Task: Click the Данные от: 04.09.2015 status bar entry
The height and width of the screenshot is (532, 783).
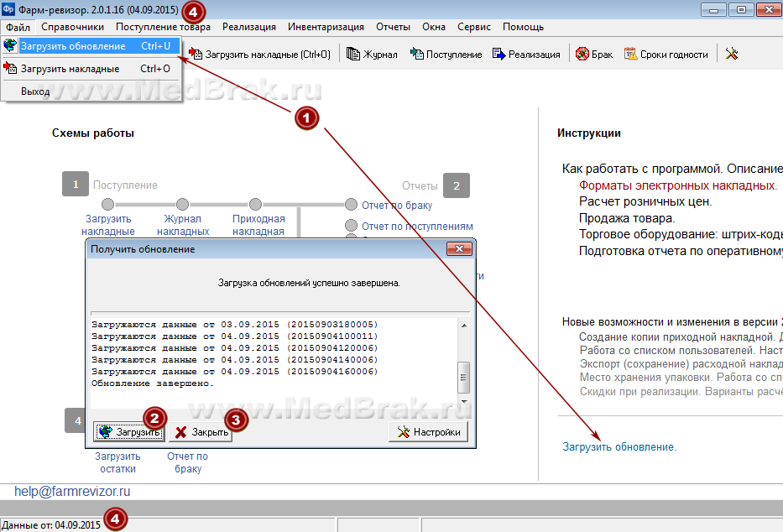Action: click(51, 525)
